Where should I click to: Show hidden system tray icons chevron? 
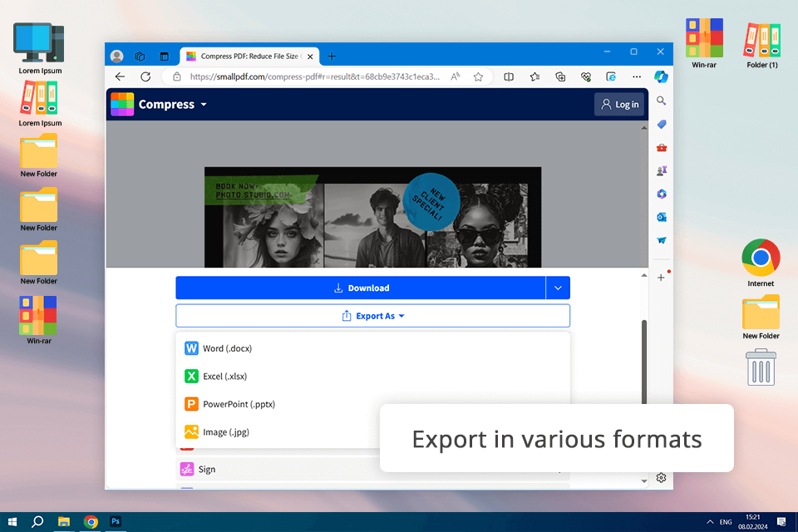pos(710,522)
